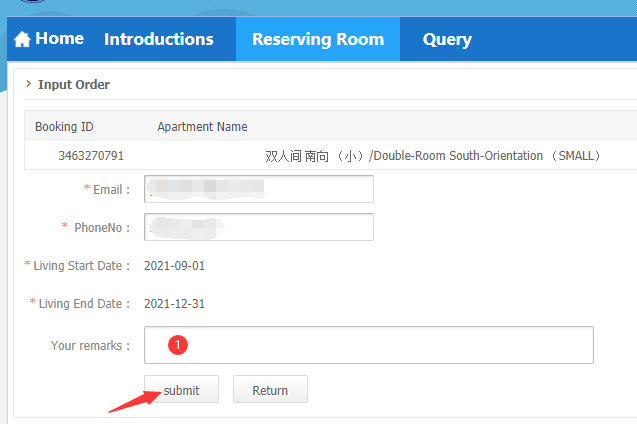Click the Living End Date value 2021-12-31
This screenshot has width=637, height=424.
[175, 303]
